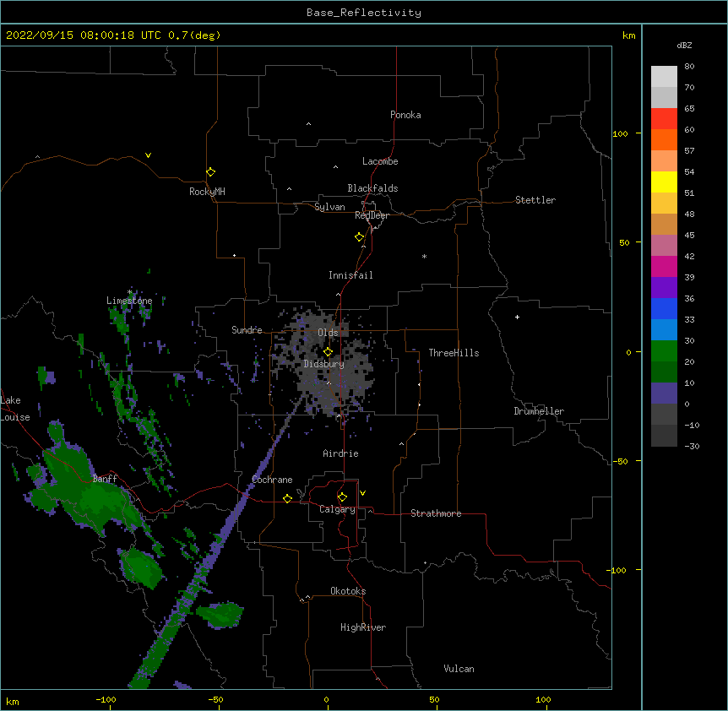Click the Base_Reflectivity title text

coord(364,13)
